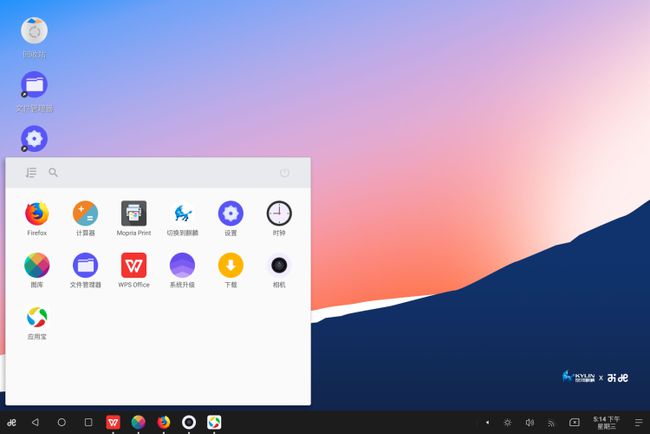Start the 系统升级 system update app
Image resolution: width=650 pixels, height=434 pixels.
pyautogui.click(x=183, y=266)
